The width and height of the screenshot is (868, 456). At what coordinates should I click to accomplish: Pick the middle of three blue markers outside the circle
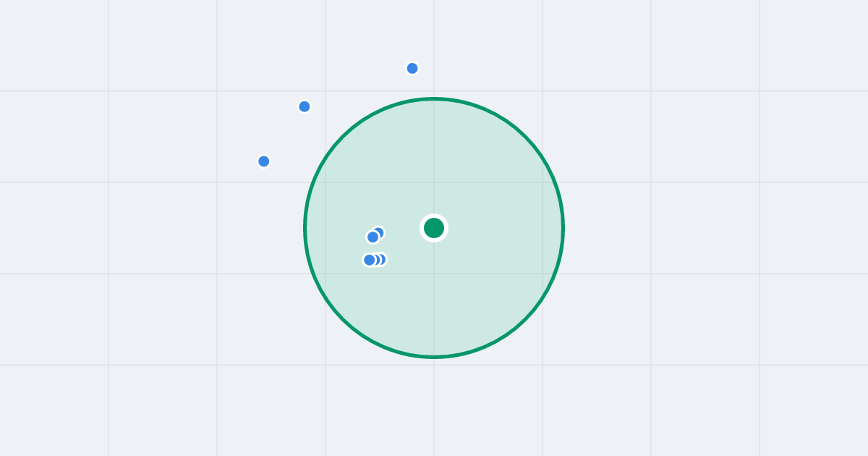305,106
